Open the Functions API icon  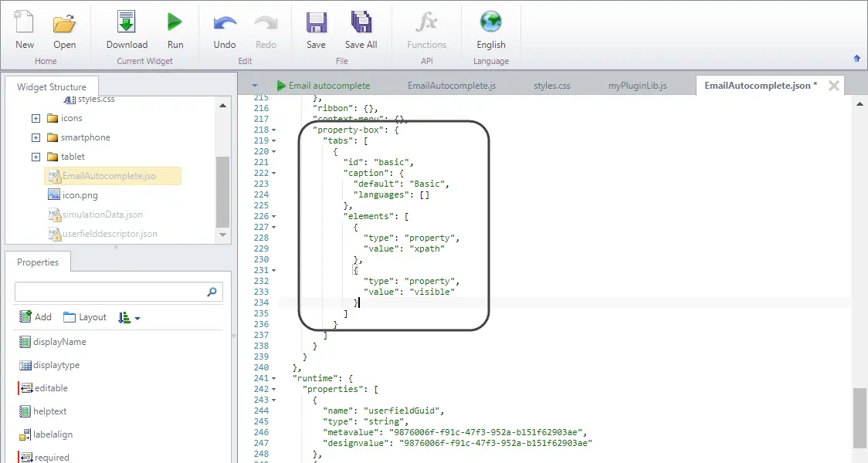tap(426, 22)
